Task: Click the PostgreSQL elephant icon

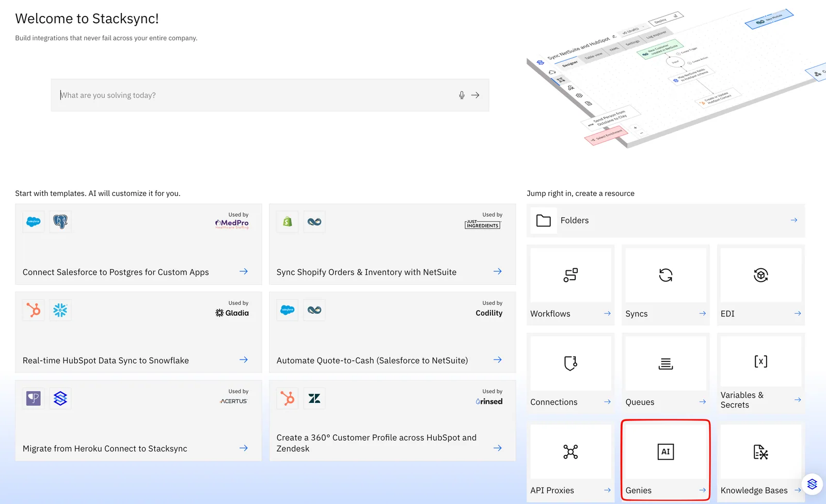Action: (60, 222)
